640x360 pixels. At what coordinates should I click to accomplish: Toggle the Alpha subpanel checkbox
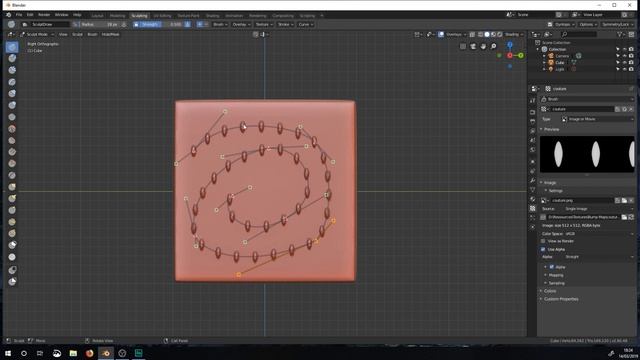tap(551, 267)
